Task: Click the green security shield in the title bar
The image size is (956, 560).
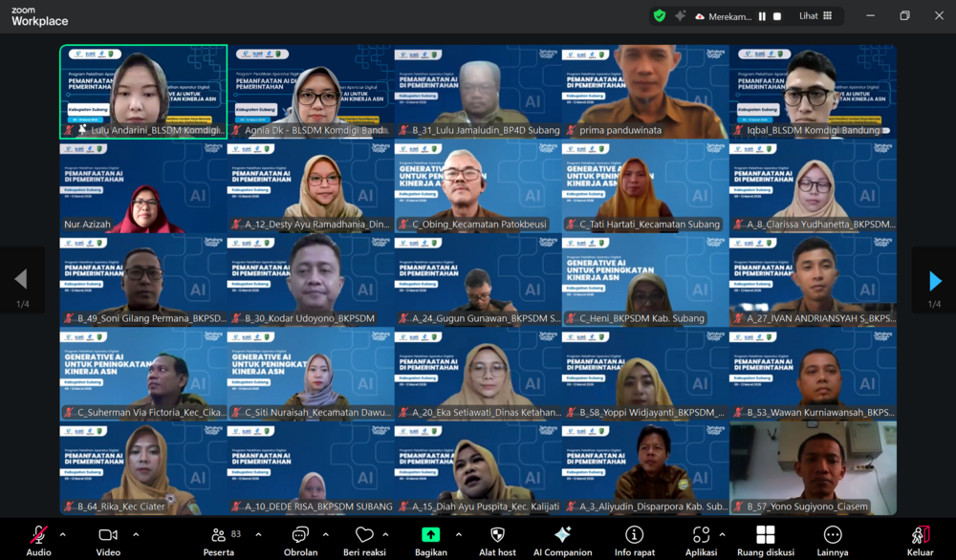Action: click(x=658, y=15)
